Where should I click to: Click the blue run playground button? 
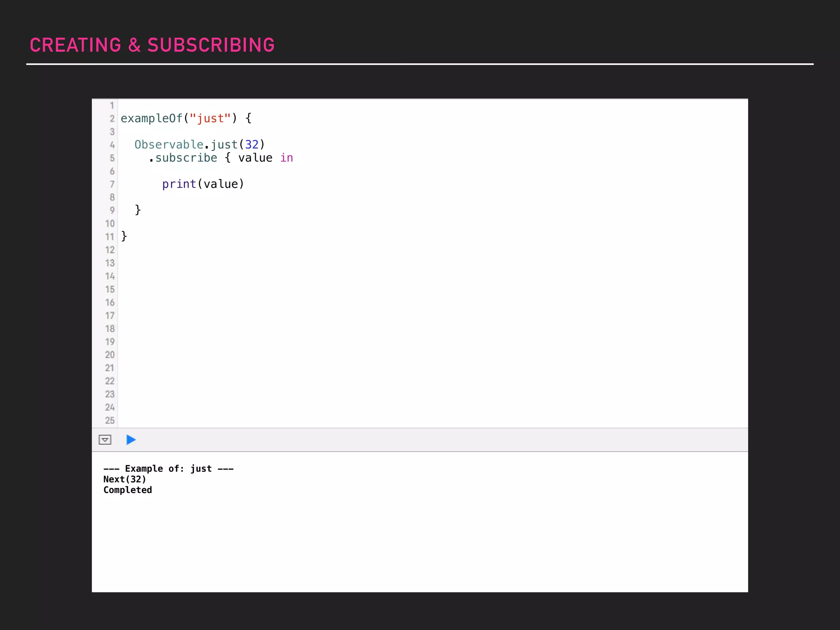(131, 440)
